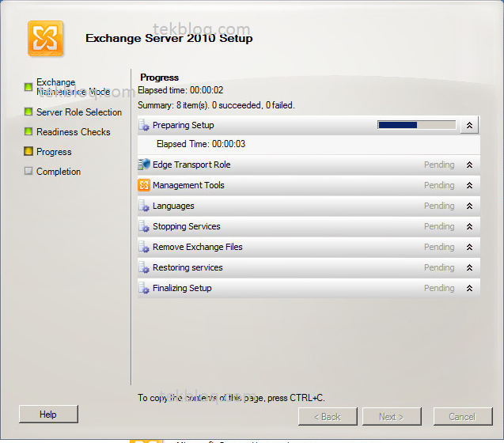Click green indicator beside Readiness Checks
The height and width of the screenshot is (443, 504).
(x=28, y=131)
